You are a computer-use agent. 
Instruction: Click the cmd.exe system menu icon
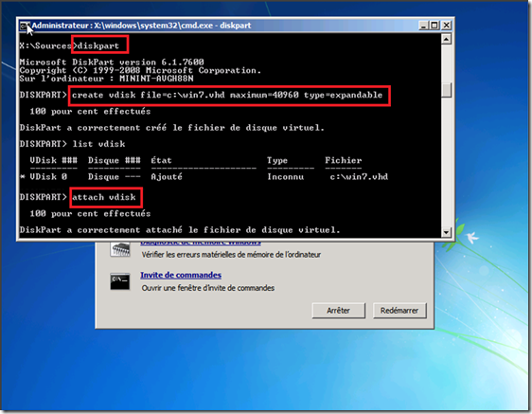click(x=24, y=26)
